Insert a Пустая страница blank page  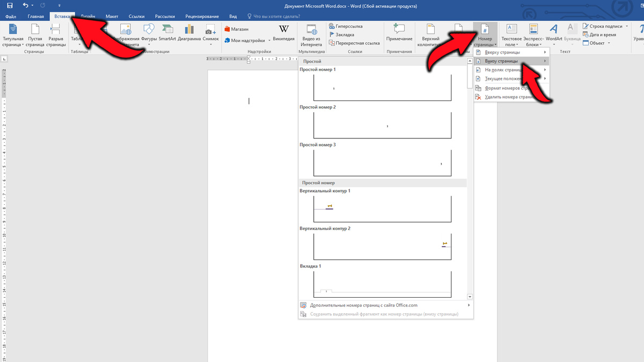[x=35, y=35]
